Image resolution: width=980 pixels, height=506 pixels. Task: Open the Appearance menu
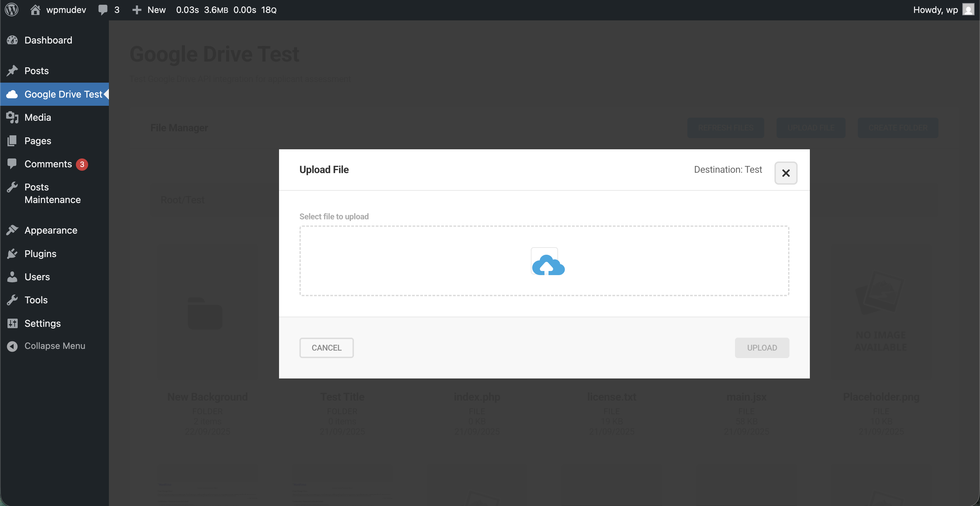pos(54,230)
